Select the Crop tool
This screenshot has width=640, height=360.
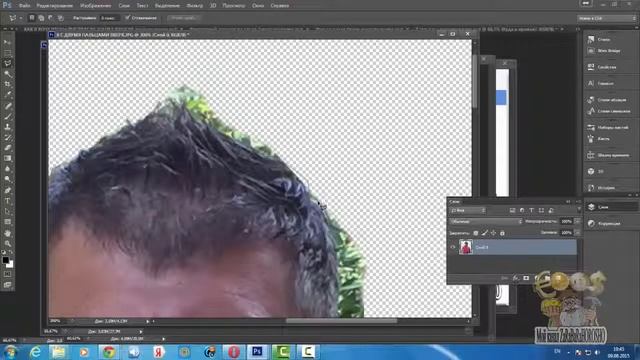[x=7, y=84]
